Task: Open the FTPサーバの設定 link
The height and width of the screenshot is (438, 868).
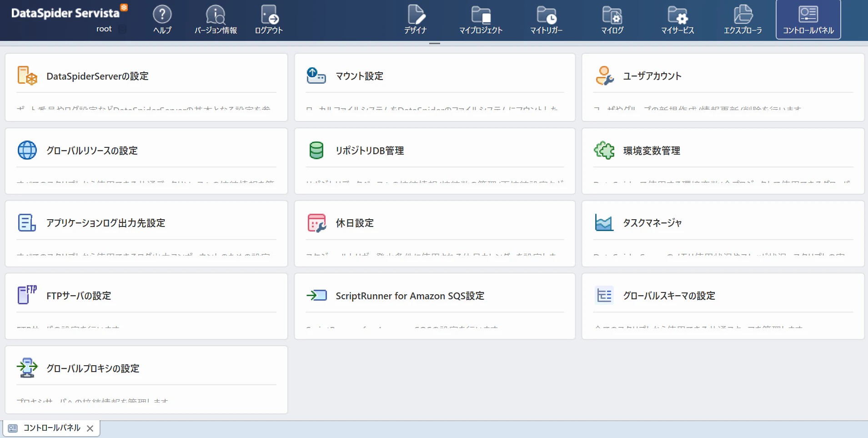Action: [79, 296]
